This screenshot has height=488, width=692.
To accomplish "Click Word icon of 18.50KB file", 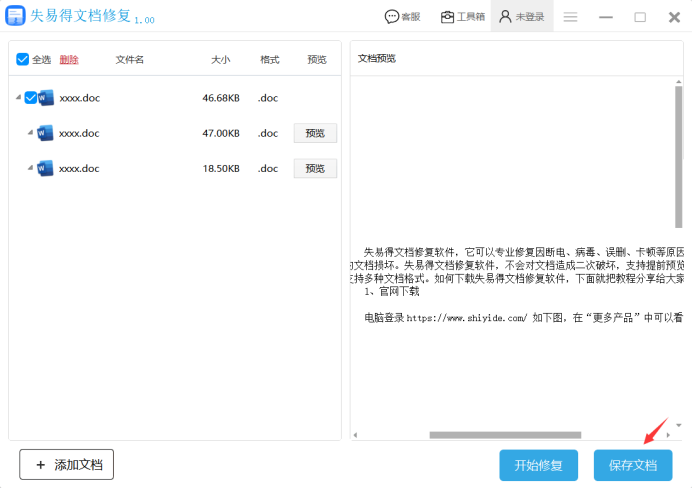I will point(45,169).
